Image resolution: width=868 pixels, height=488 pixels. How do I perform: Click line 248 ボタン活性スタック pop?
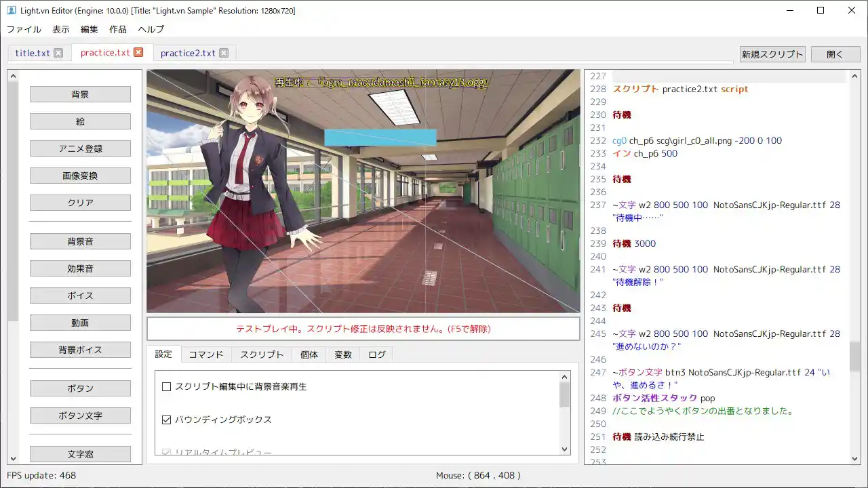pyautogui.click(x=663, y=398)
